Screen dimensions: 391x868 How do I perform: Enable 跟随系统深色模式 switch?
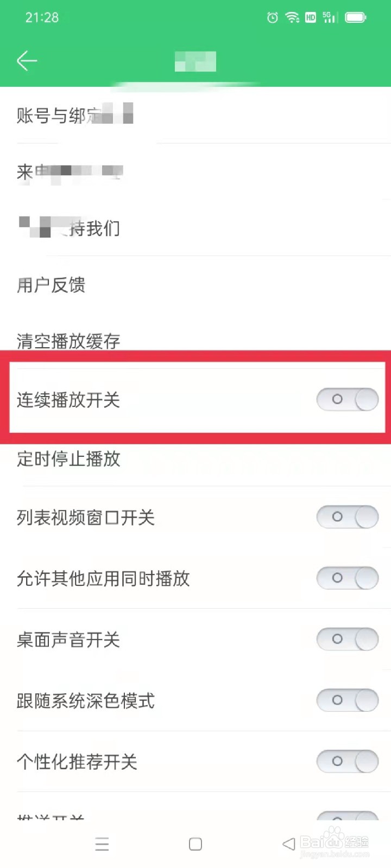click(x=348, y=700)
